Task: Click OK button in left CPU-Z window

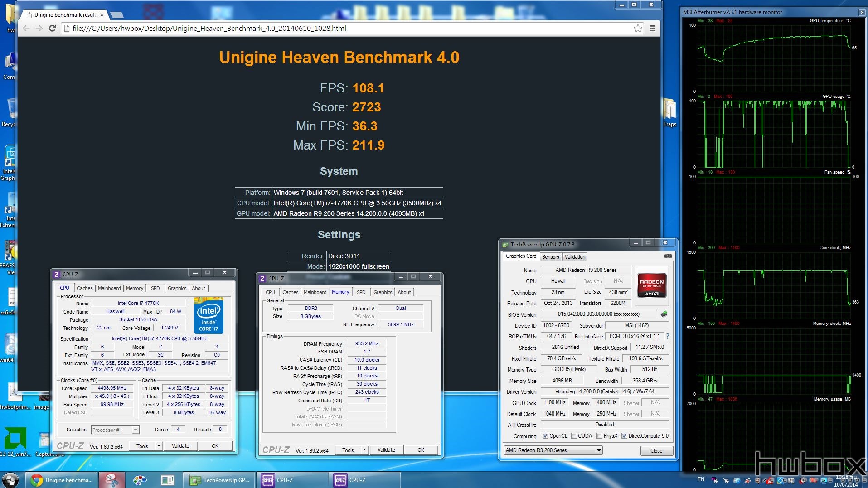Action: pos(215,446)
